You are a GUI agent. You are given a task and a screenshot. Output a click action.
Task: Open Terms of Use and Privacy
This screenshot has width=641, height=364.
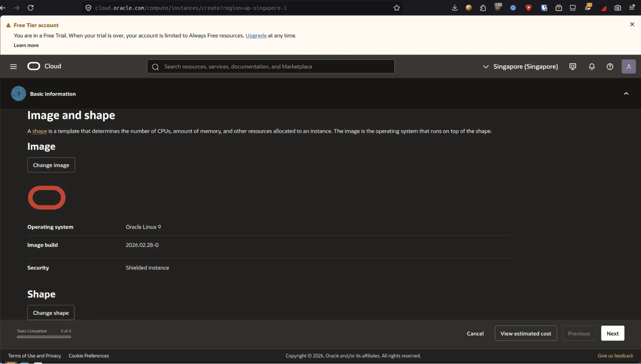click(34, 356)
